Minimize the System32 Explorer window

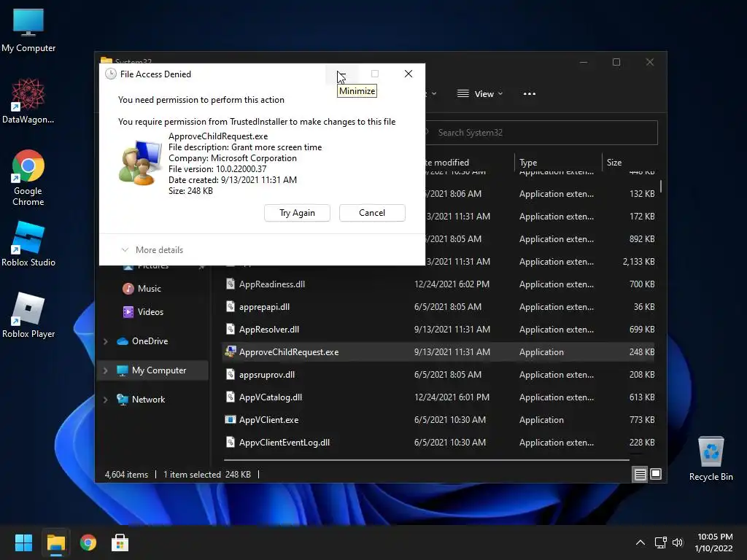click(584, 63)
